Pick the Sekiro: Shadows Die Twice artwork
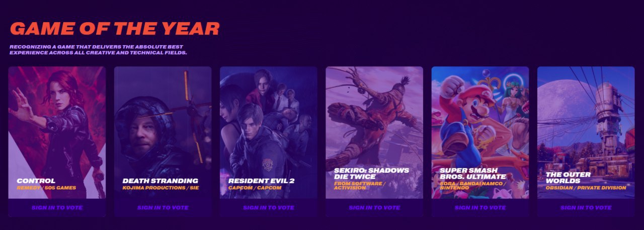This screenshot has width=644, height=230. [374, 133]
